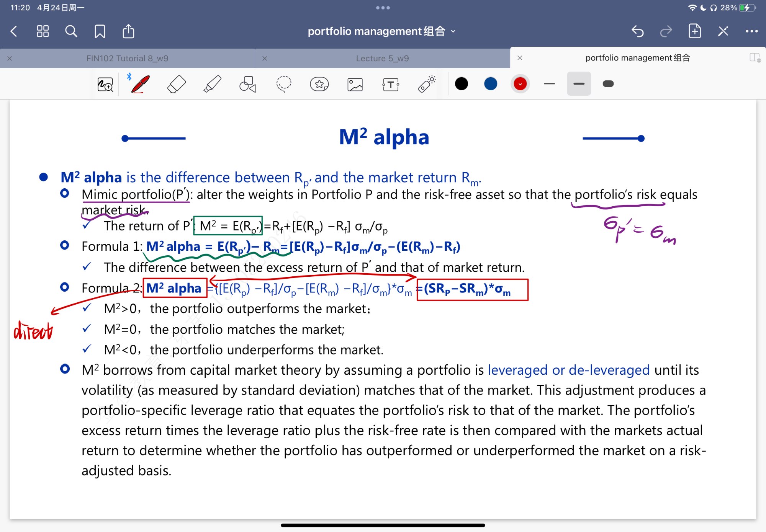Tap the boxed (SRp−SRm)*σm formula
The height and width of the screenshot is (532, 766).
472,289
